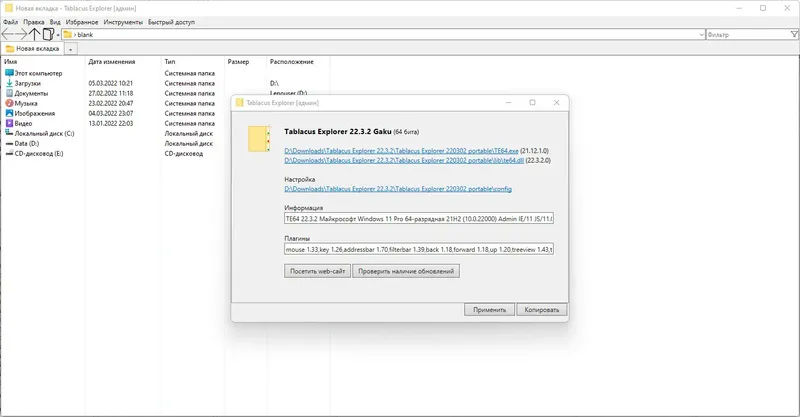Maximize the main Tablacus Explorer window

tap(763, 8)
